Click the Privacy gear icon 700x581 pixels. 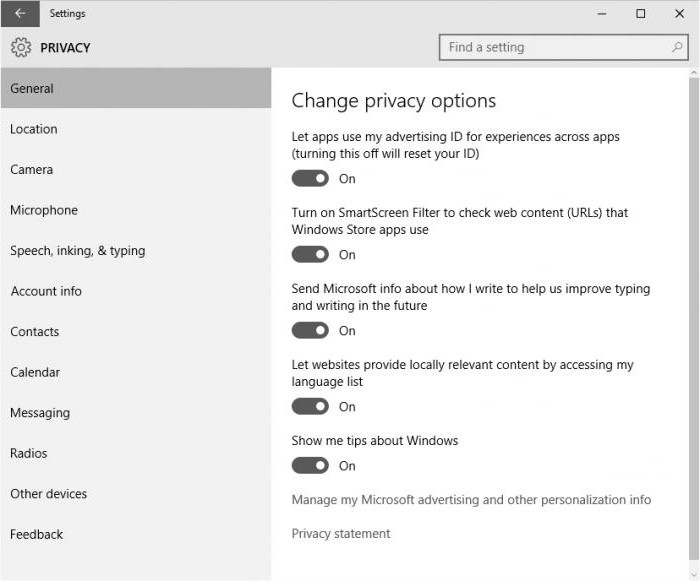click(x=21, y=47)
